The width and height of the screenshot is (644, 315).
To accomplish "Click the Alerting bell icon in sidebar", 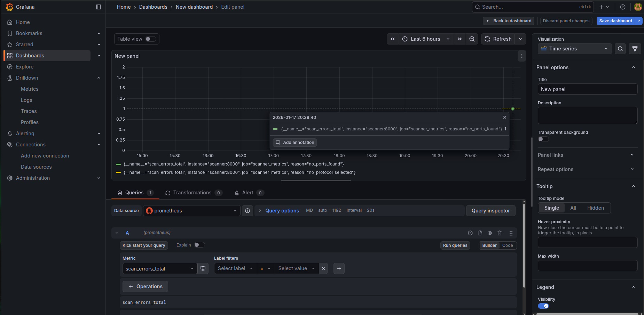I will tap(10, 134).
